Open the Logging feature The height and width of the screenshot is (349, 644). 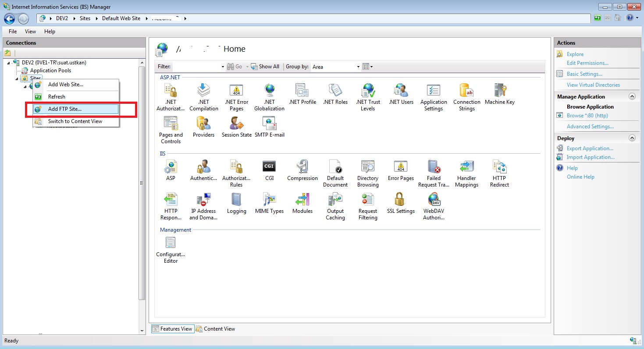coord(237,203)
